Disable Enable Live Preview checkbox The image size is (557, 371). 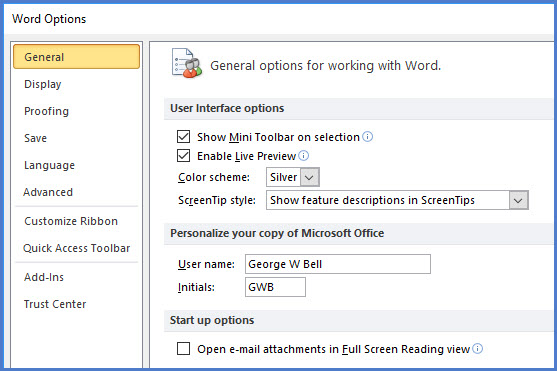183,156
